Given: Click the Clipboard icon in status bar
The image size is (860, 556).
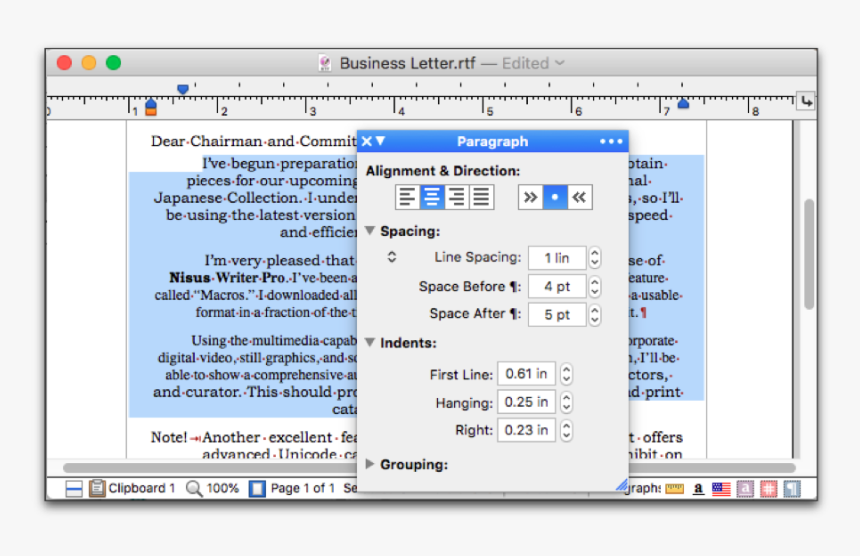Looking at the screenshot, I should tap(97, 488).
